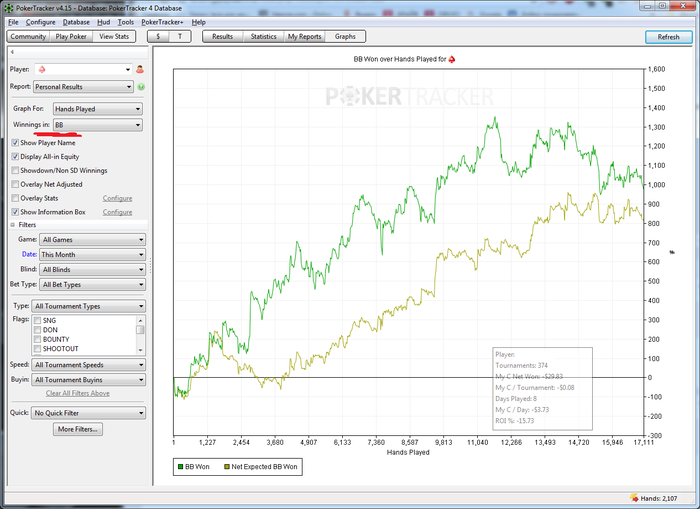Click the green refresh icon next to Report

(x=141, y=87)
